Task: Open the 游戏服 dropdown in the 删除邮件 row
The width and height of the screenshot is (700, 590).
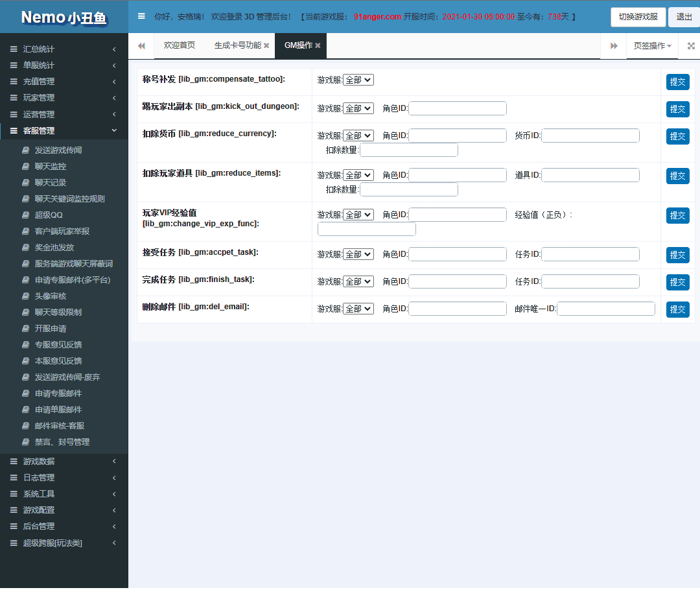Action: click(x=358, y=308)
